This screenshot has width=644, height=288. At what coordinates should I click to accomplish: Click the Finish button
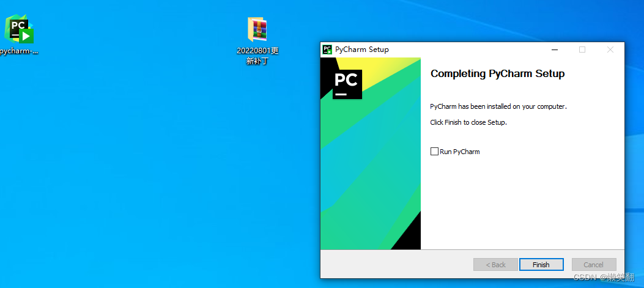(x=541, y=265)
